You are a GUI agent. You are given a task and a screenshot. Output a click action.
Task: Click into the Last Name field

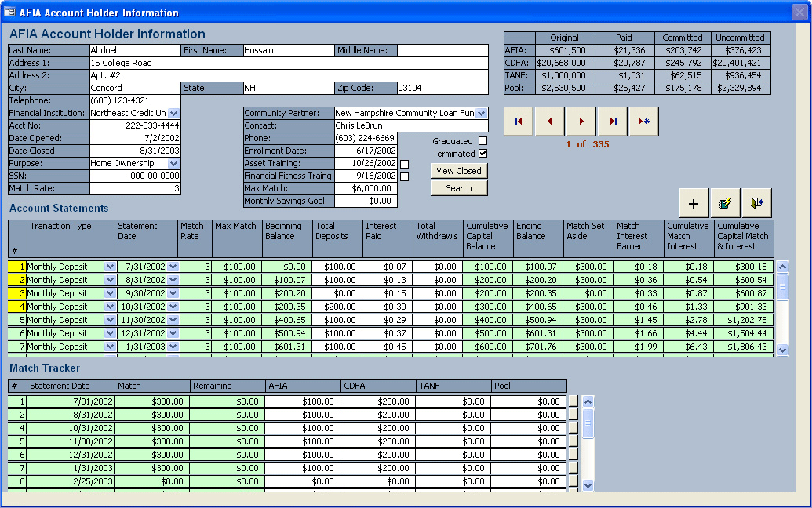(135, 51)
